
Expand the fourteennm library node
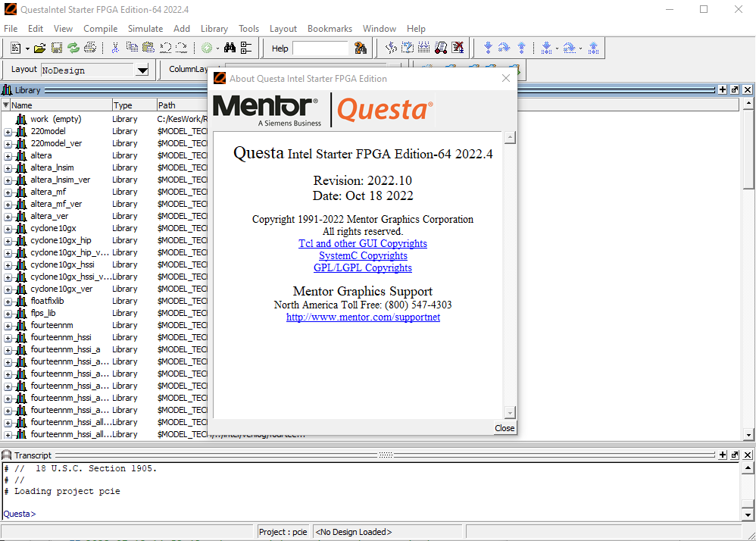(8, 326)
